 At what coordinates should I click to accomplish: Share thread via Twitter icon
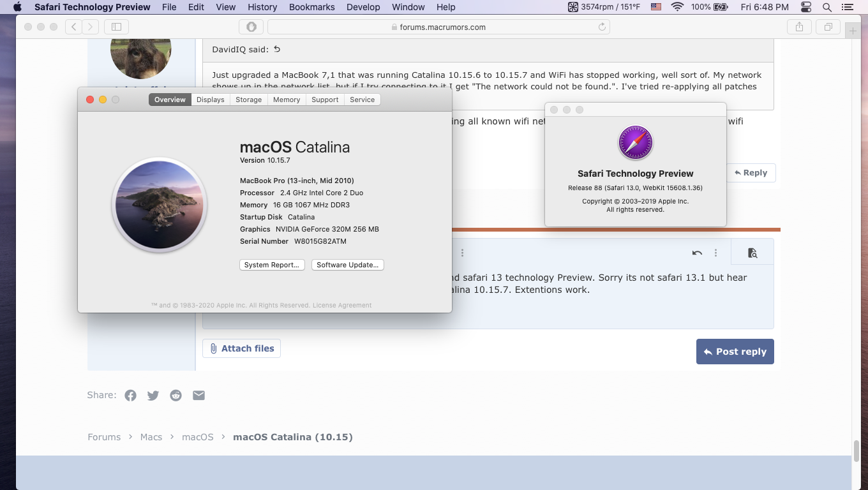point(153,396)
